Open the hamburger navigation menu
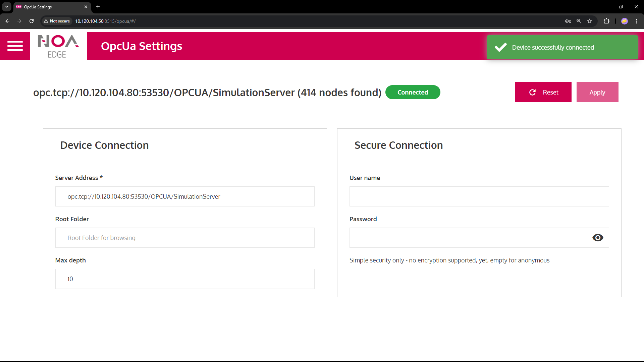The height and width of the screenshot is (362, 644). tap(15, 46)
